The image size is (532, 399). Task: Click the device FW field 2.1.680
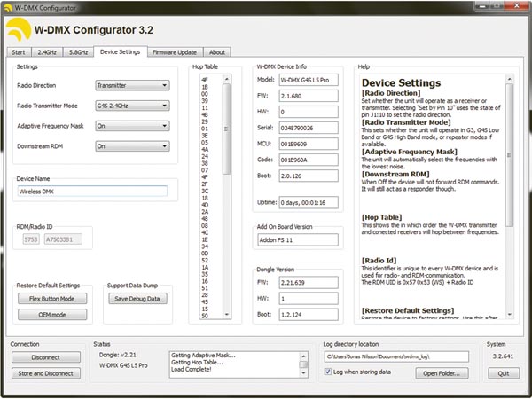[309, 96]
